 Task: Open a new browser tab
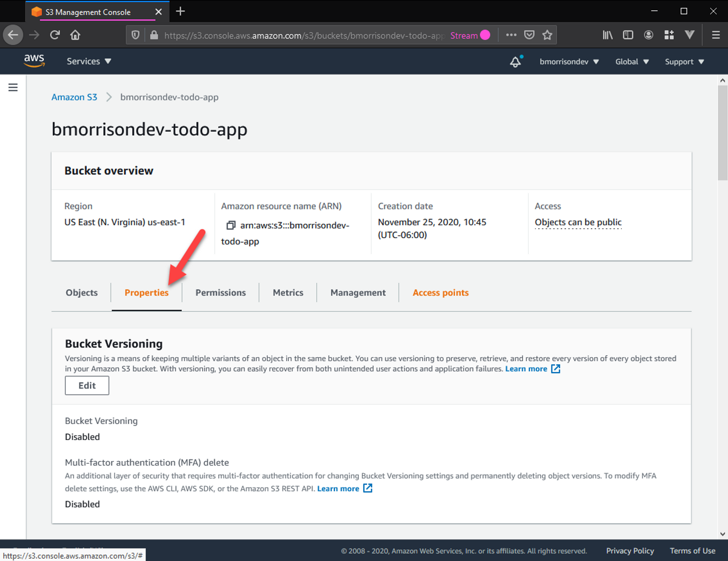(x=180, y=12)
